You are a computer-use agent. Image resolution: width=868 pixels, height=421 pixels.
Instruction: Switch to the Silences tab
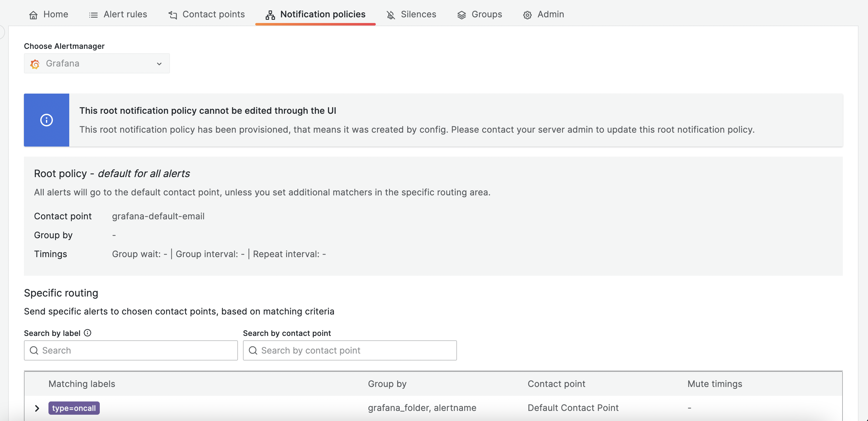tap(418, 15)
